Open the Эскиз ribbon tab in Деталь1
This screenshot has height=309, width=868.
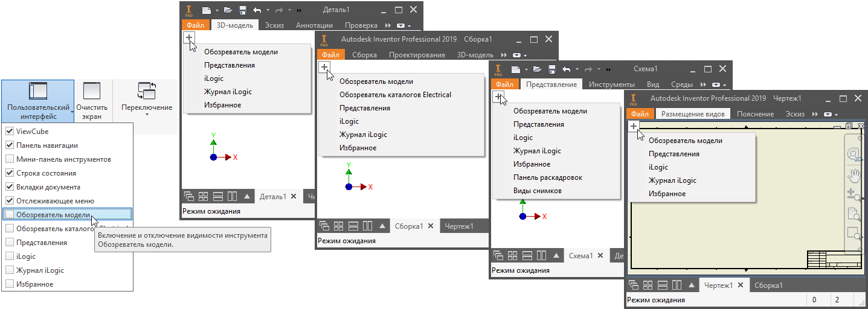pos(274,25)
